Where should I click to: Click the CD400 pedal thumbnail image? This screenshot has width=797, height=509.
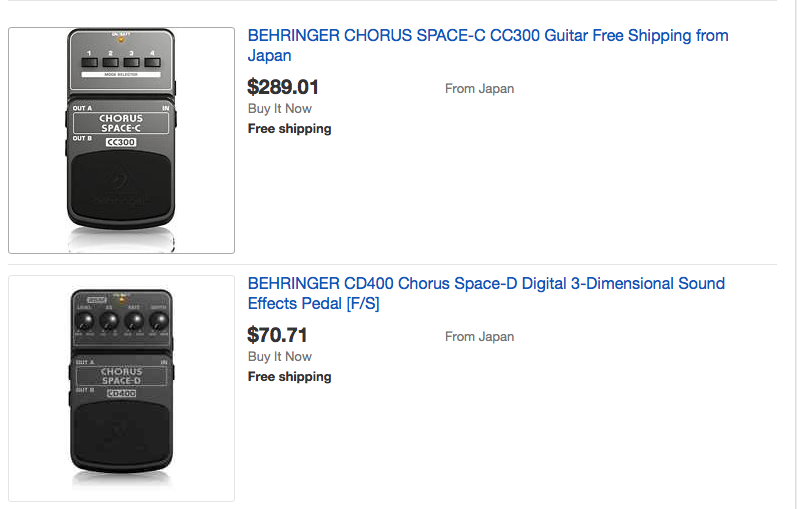point(121,387)
